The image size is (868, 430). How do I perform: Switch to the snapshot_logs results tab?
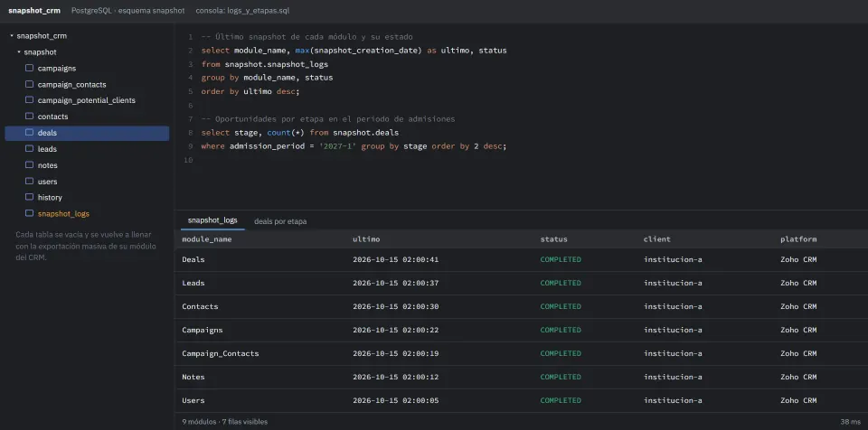(x=212, y=220)
